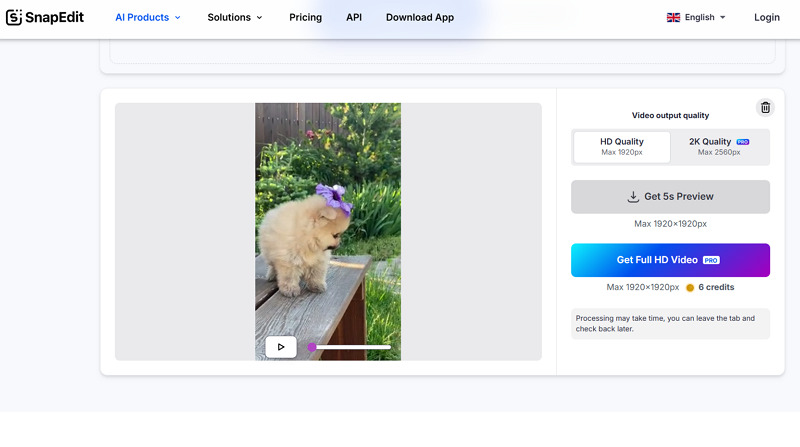
Task: Click the gold credits coin icon
Action: 690,288
